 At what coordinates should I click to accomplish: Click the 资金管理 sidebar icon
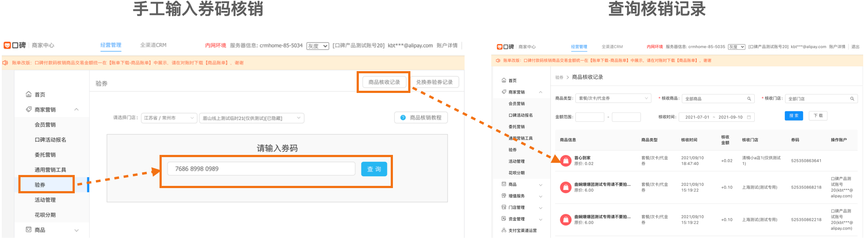(x=504, y=219)
